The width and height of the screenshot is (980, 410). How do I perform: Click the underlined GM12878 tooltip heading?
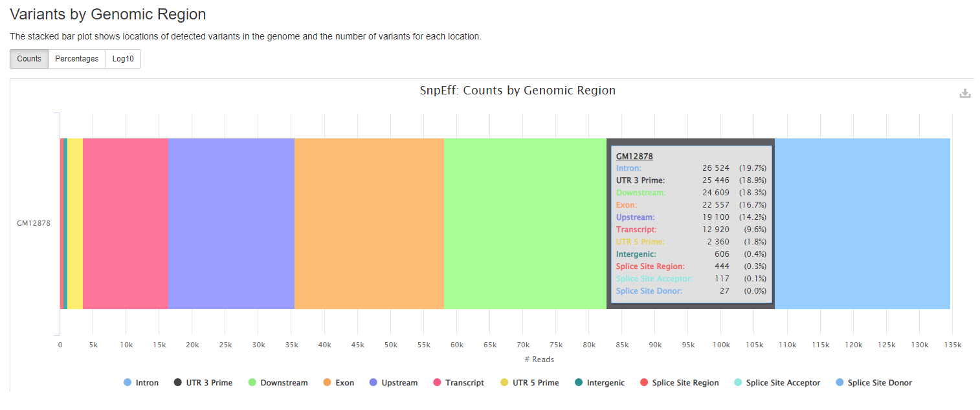pos(634,156)
